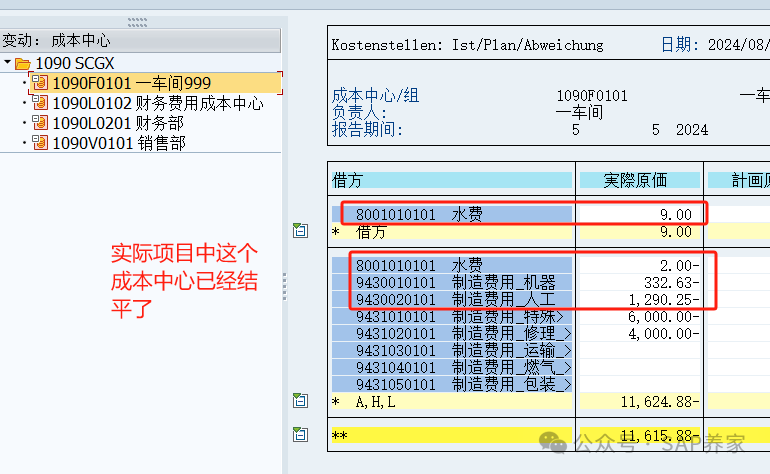Collapse the 借方 subtotal group icon
This screenshot has height=474, width=770.
pyautogui.click(x=300, y=230)
